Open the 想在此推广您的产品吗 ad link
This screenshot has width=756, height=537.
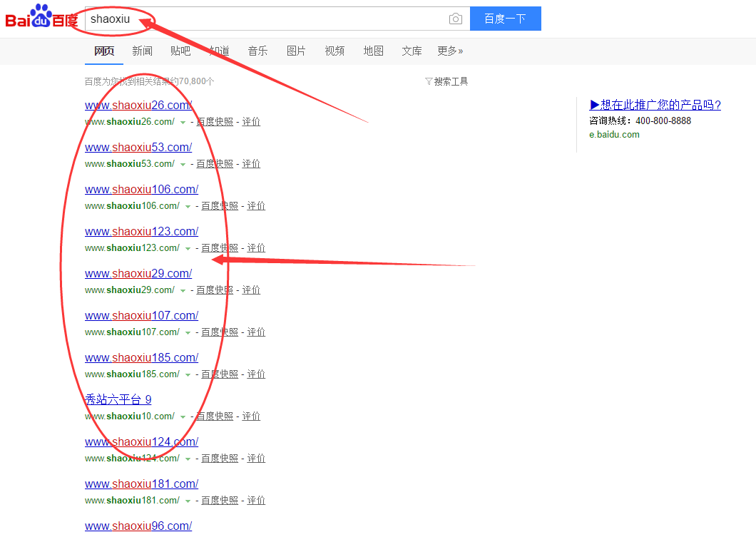pos(655,106)
